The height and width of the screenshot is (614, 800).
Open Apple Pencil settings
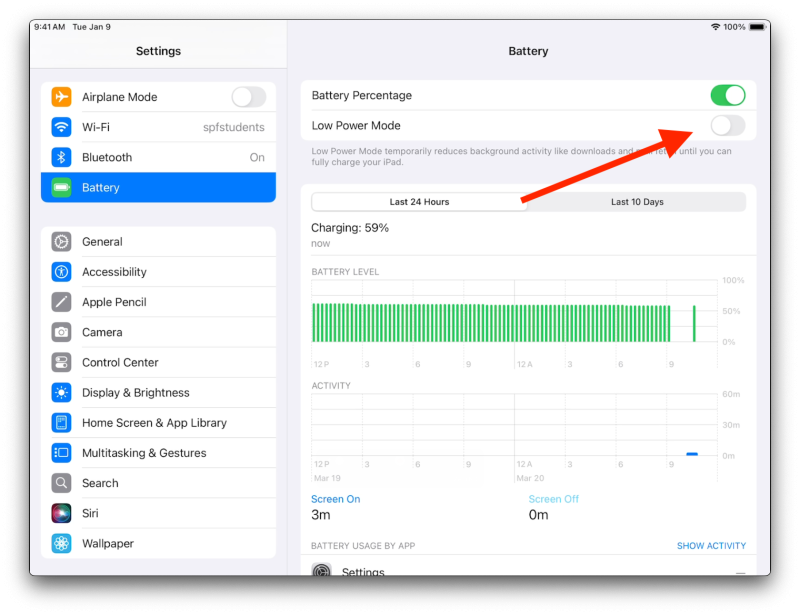pyautogui.click(x=61, y=302)
